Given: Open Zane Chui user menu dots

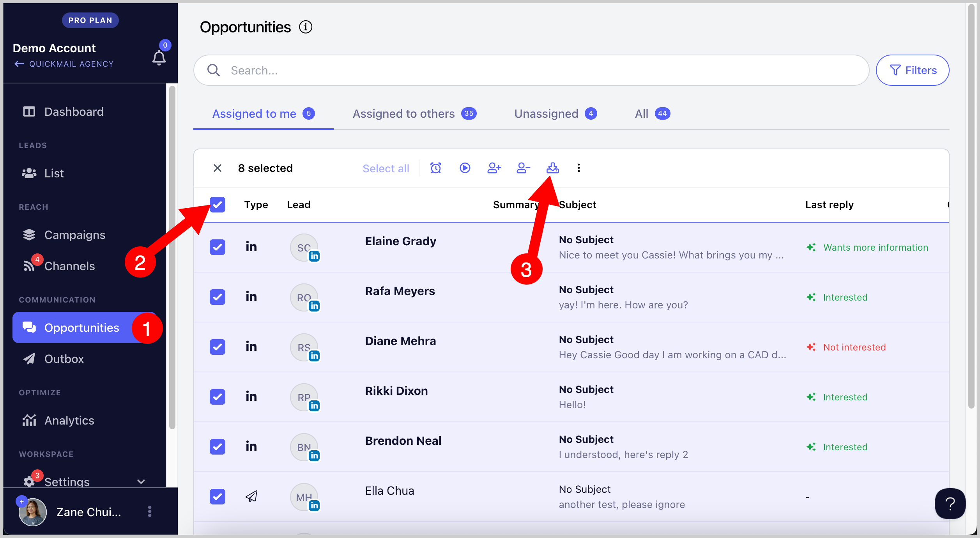Looking at the screenshot, I should 150,511.
